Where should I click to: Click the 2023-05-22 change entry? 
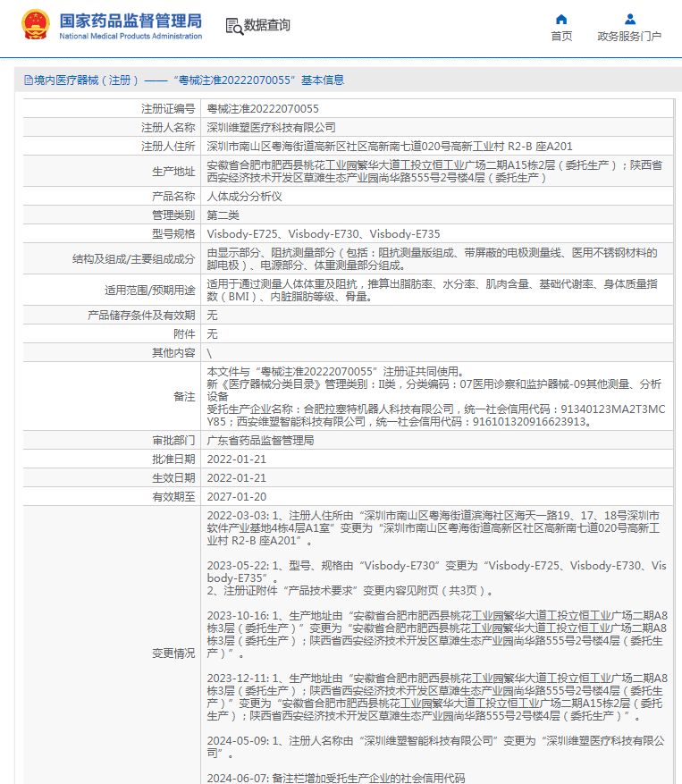coord(436,578)
